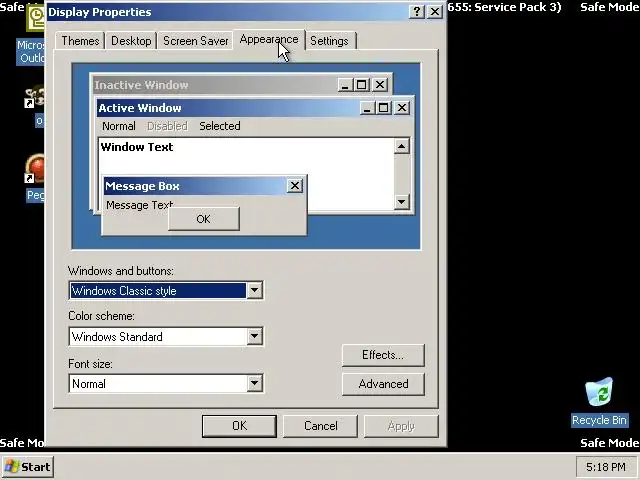640x480 pixels.
Task: Click the preview Message Box OK button
Action: coord(204,219)
